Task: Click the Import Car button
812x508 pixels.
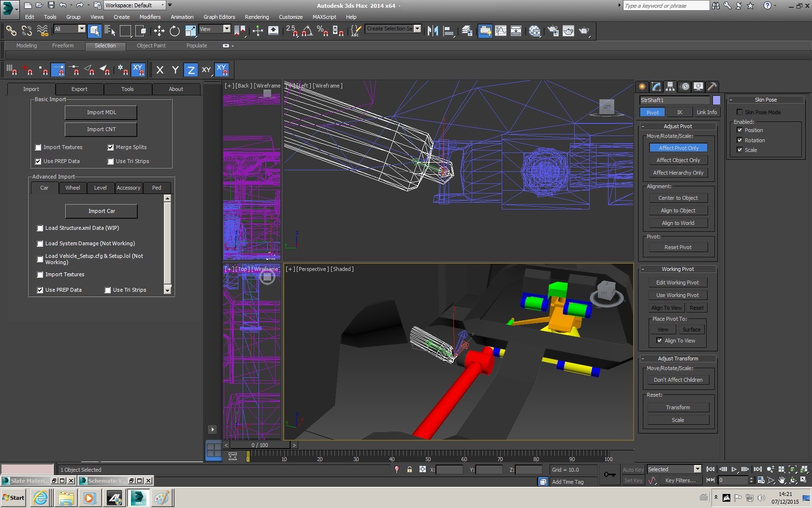Action: coord(101,211)
